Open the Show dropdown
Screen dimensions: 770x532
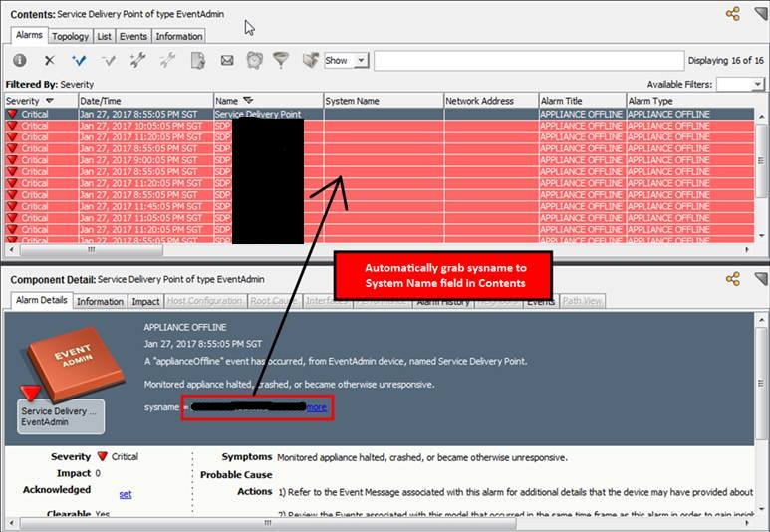pyautogui.click(x=347, y=61)
